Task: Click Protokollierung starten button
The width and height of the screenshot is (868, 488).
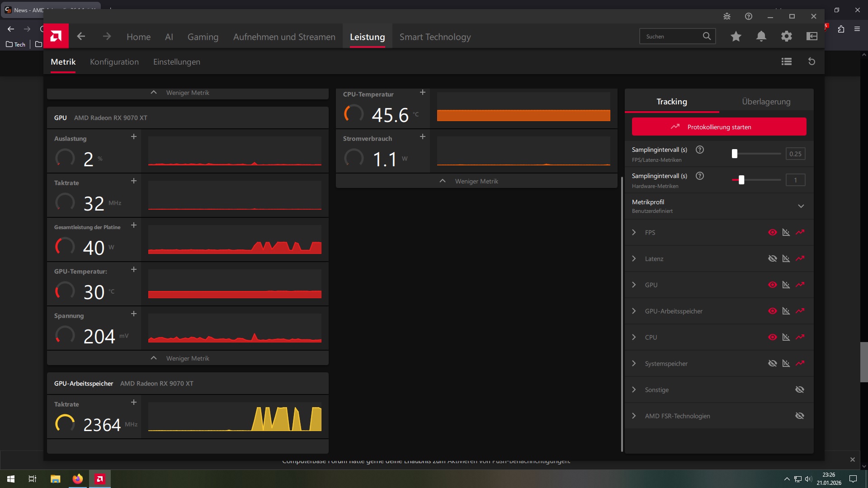Action: (x=719, y=127)
